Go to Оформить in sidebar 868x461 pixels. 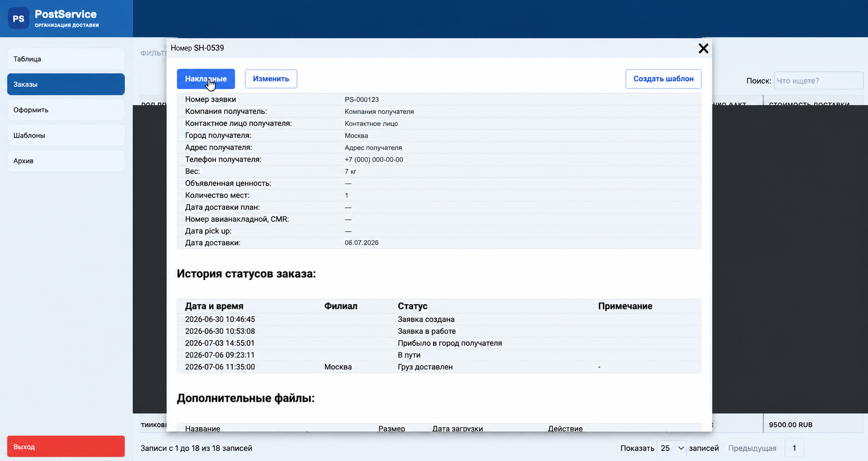coord(66,110)
